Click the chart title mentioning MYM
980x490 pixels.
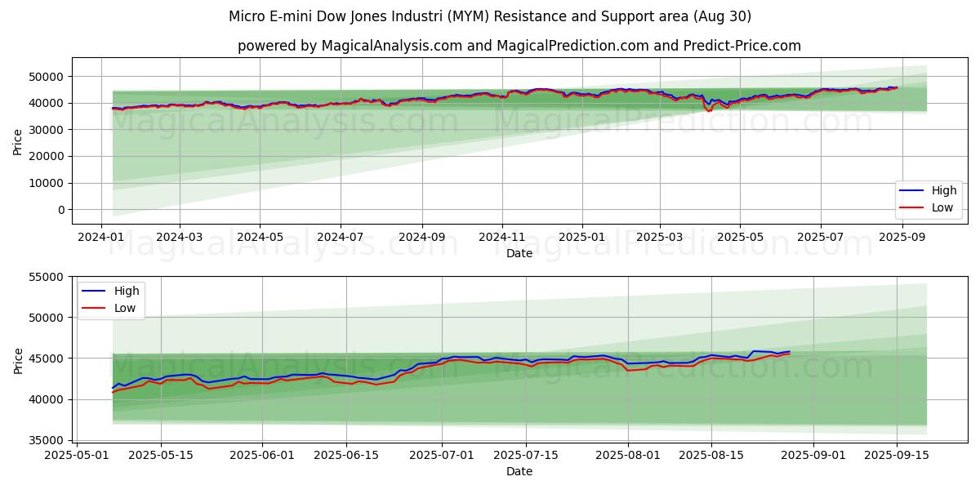coord(490,16)
